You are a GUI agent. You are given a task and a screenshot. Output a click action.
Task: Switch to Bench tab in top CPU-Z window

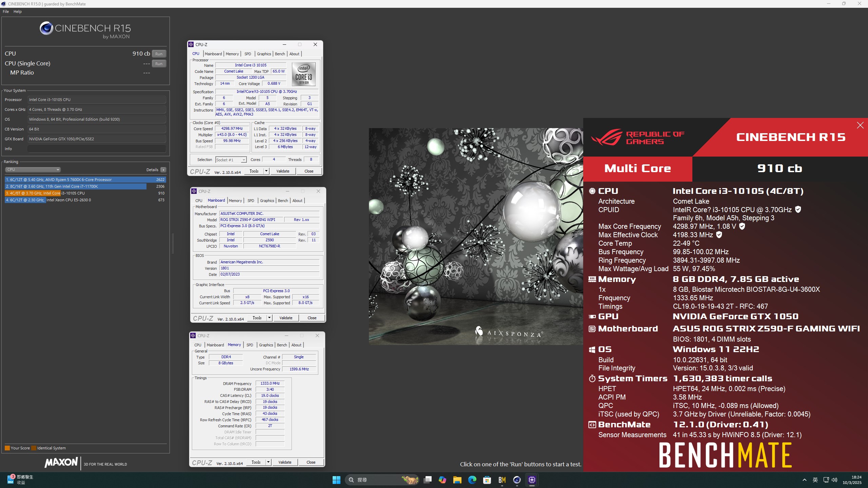[280, 54]
